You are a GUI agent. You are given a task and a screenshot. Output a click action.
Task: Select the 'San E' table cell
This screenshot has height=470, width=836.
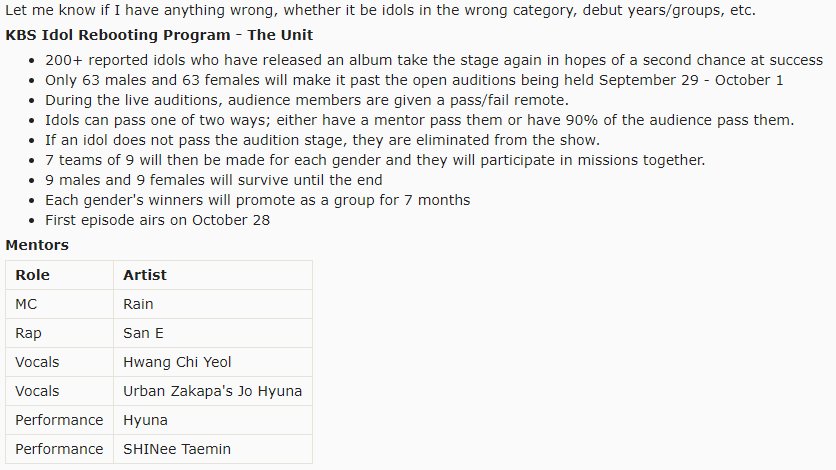143,333
